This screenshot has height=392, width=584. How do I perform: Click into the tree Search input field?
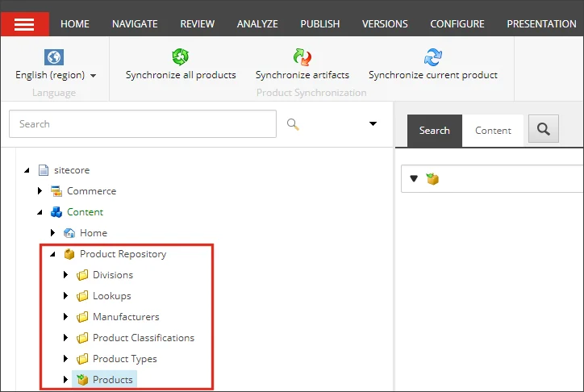coord(143,124)
